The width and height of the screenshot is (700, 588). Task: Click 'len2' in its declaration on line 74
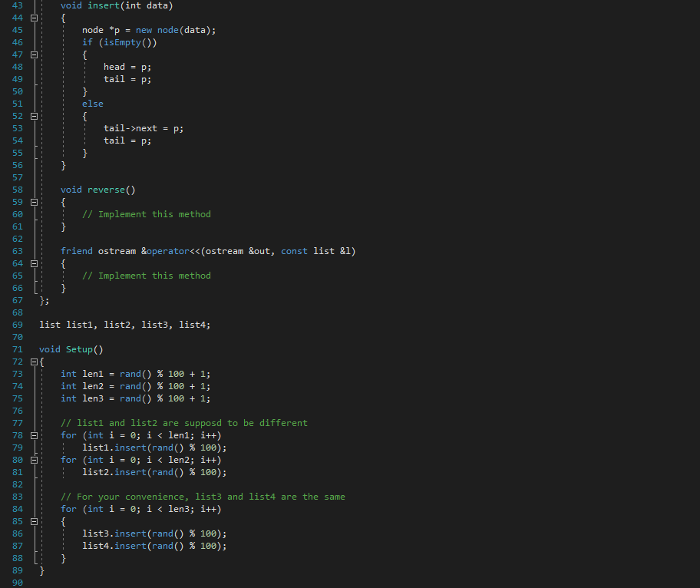click(x=93, y=386)
